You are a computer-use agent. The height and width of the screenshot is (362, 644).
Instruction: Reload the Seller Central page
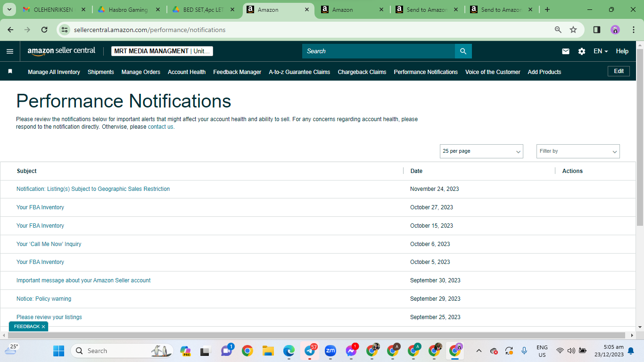pos(44,30)
